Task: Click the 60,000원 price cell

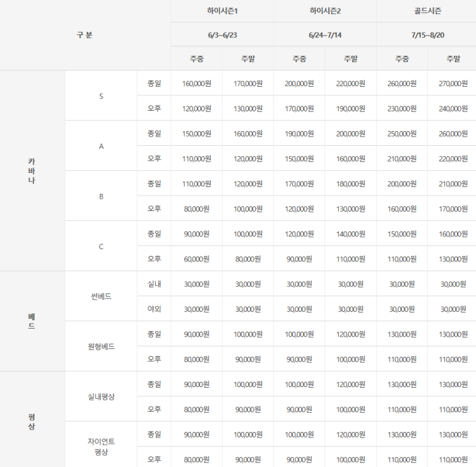Action: [196, 259]
